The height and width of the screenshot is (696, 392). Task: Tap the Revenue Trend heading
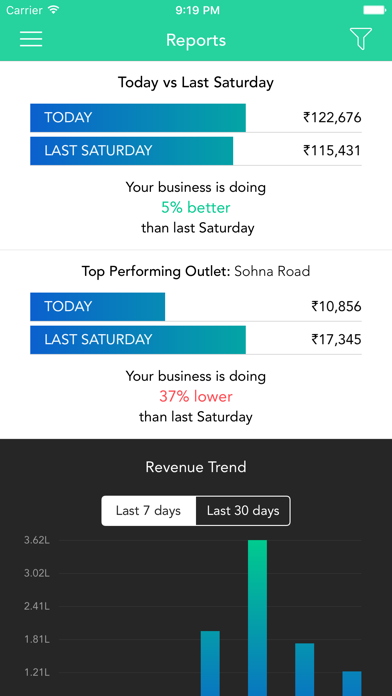click(196, 467)
